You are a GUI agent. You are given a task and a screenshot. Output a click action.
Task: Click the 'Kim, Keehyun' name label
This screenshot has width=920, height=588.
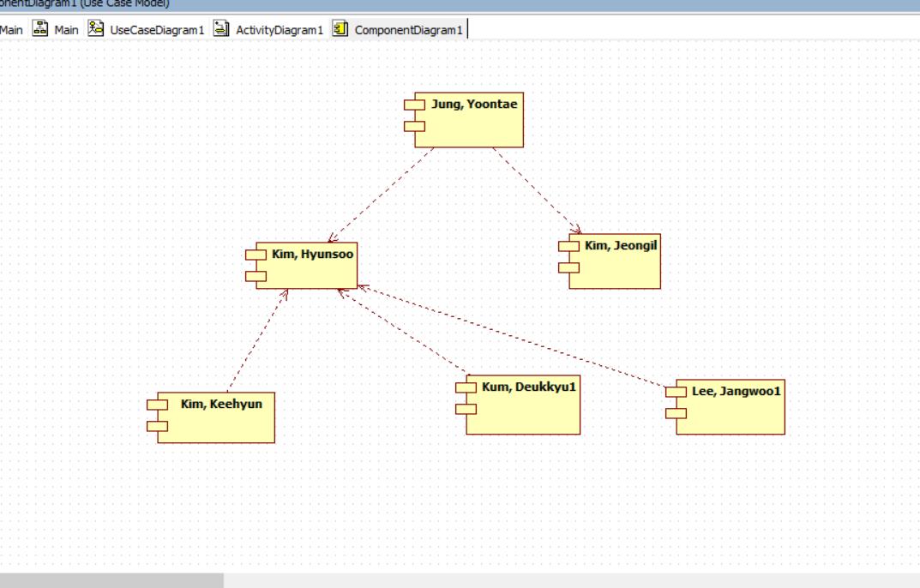tap(221, 404)
